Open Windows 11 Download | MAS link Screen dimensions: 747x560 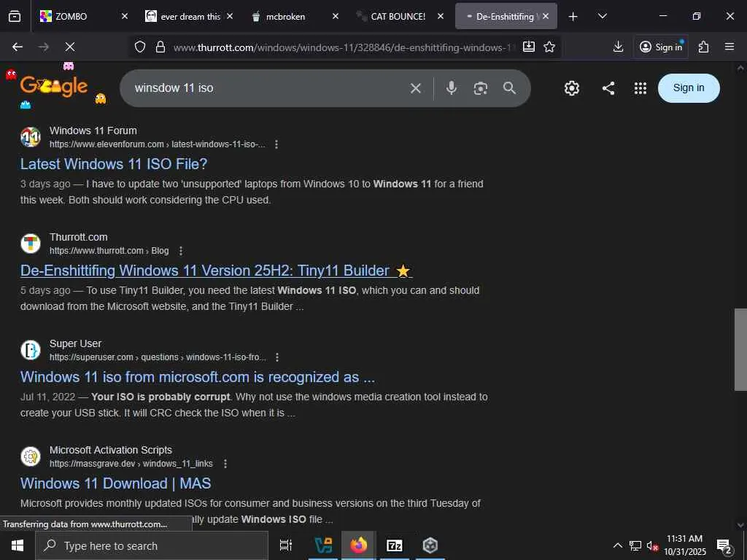(116, 483)
